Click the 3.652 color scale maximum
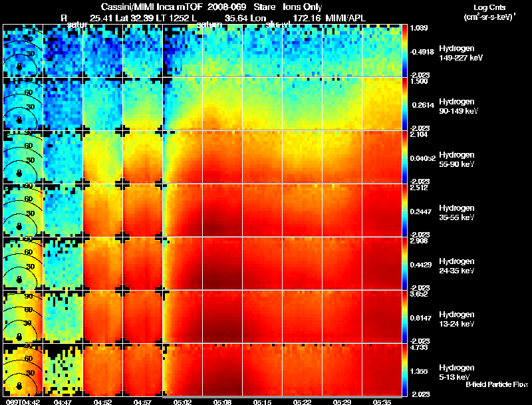532x405 pixels. 419,294
